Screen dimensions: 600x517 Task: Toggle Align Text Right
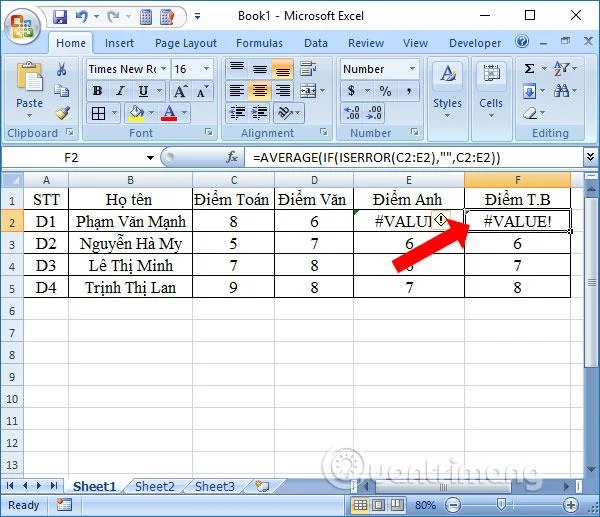(283, 91)
